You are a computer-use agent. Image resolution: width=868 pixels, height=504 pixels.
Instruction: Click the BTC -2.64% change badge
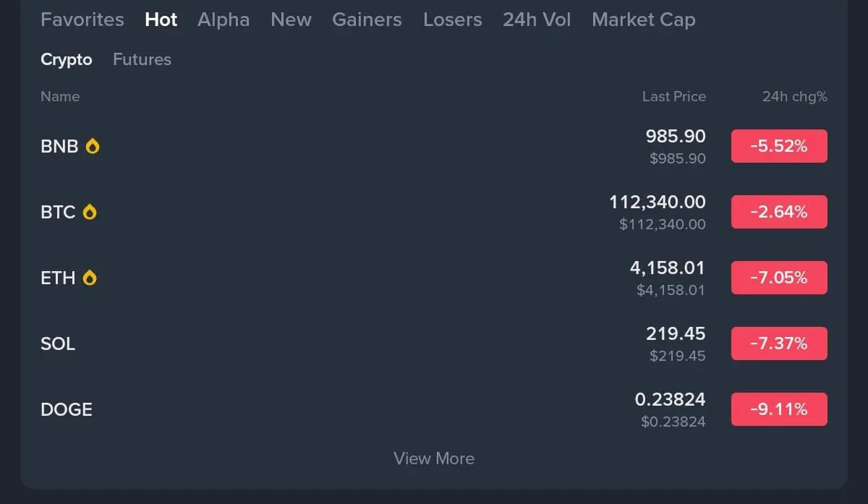779,212
